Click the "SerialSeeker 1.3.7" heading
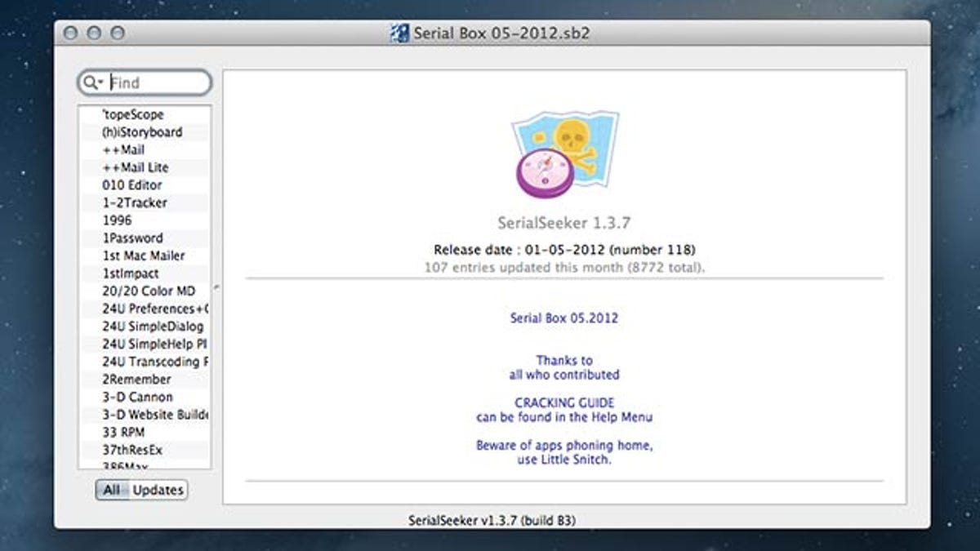Image resolution: width=980 pixels, height=551 pixels. tap(563, 223)
